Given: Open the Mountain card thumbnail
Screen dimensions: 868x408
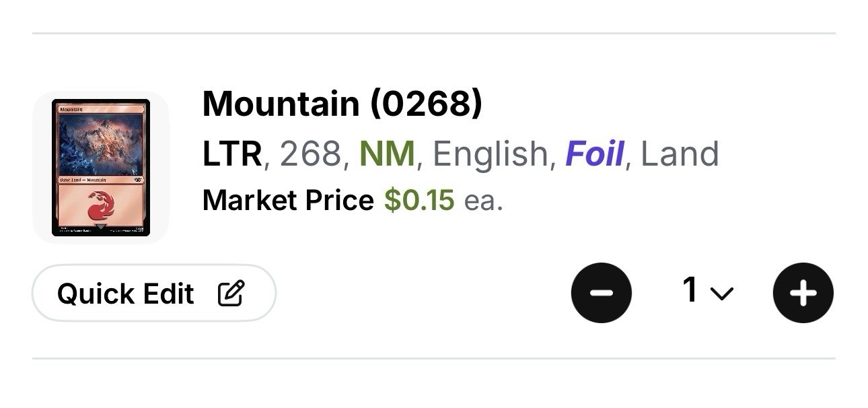Looking at the screenshot, I should [101, 168].
